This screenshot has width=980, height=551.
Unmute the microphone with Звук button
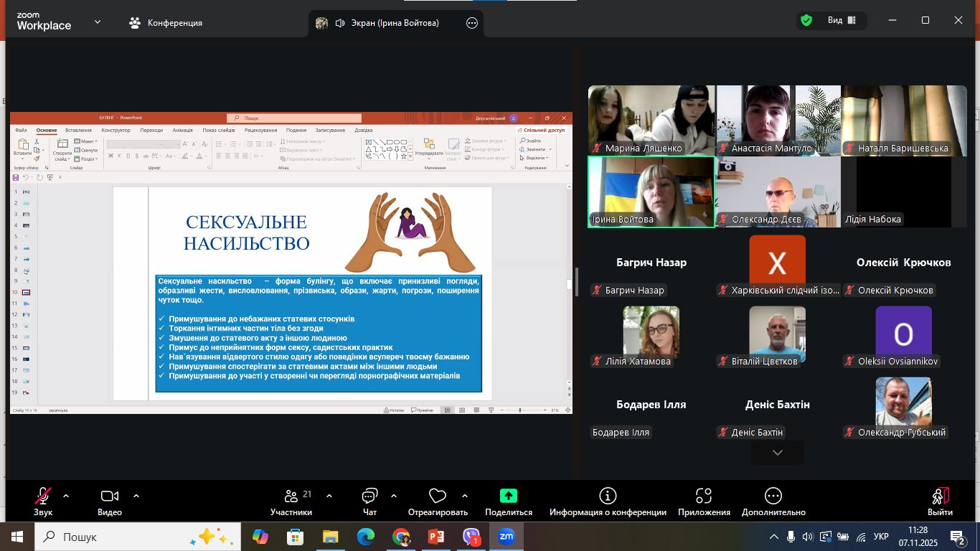(43, 496)
